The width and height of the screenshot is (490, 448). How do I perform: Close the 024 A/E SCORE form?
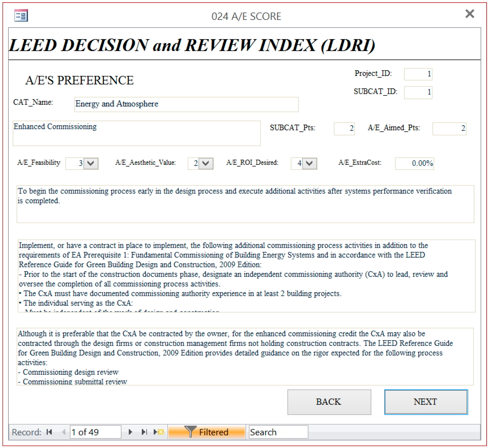470,14
